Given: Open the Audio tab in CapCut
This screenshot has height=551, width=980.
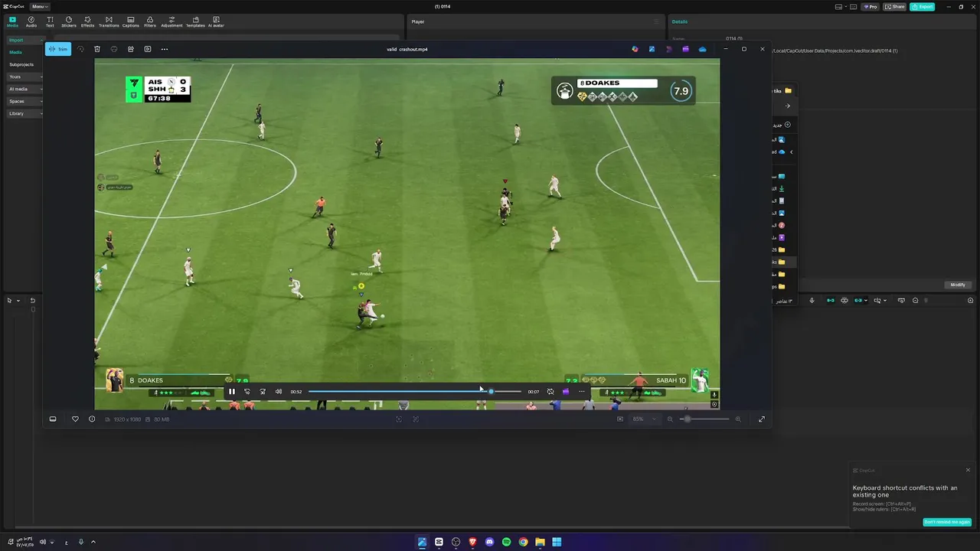Looking at the screenshot, I should pyautogui.click(x=31, y=21).
